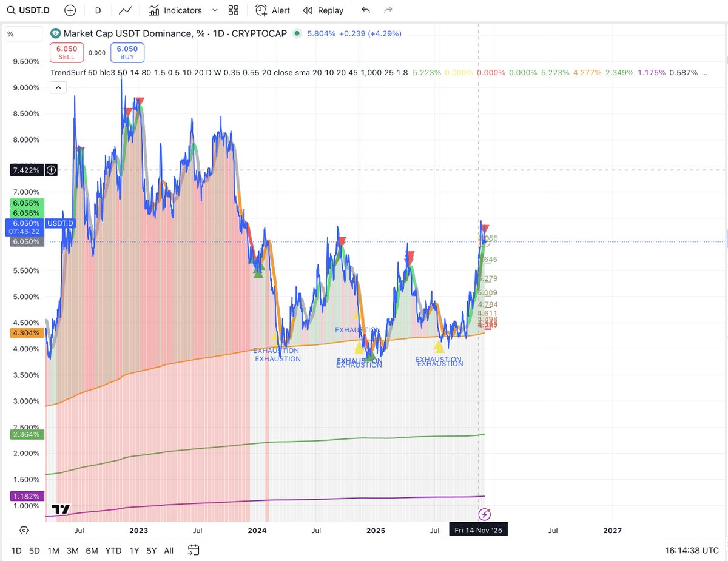Undo the last chart action

click(x=365, y=10)
